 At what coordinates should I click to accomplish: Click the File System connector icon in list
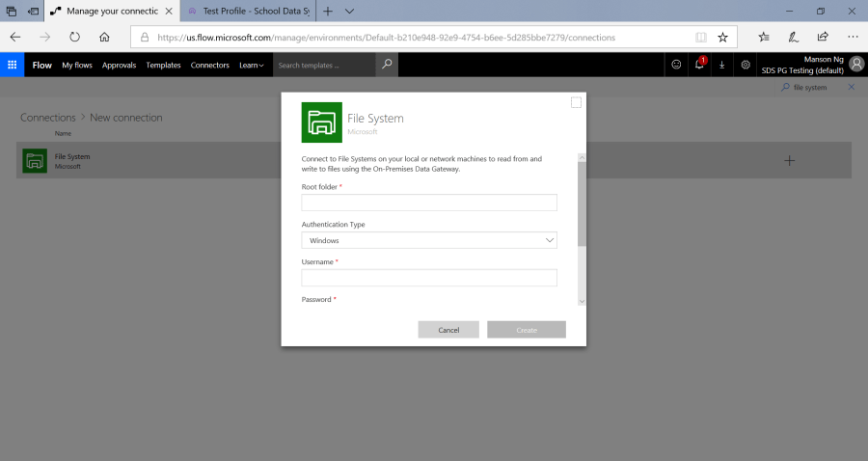tap(35, 160)
